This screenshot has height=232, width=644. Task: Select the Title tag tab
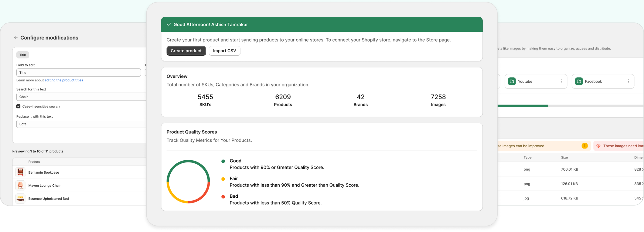pyautogui.click(x=23, y=55)
